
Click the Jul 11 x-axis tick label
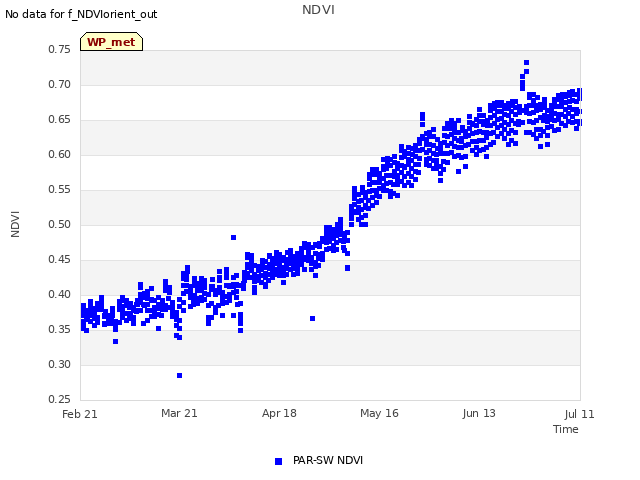click(579, 414)
